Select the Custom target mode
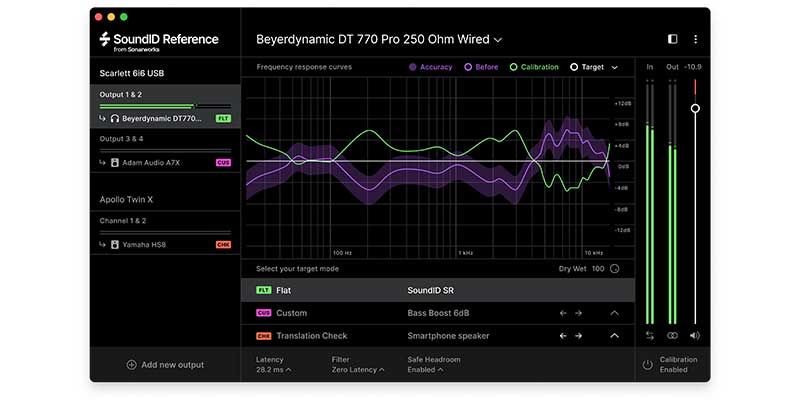The image size is (800, 400). (438, 313)
